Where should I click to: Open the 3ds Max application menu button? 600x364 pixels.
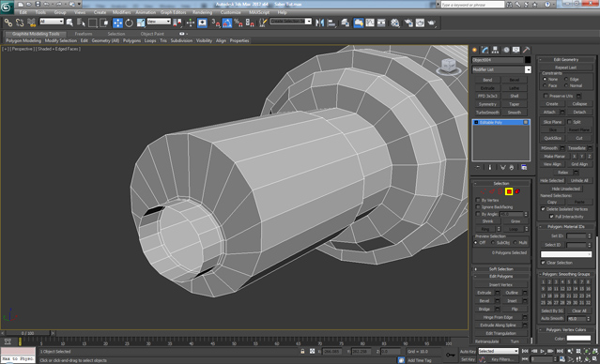point(7,7)
